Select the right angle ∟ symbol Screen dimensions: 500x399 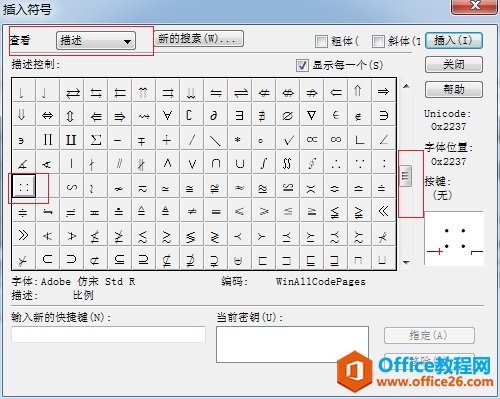(x=360, y=140)
